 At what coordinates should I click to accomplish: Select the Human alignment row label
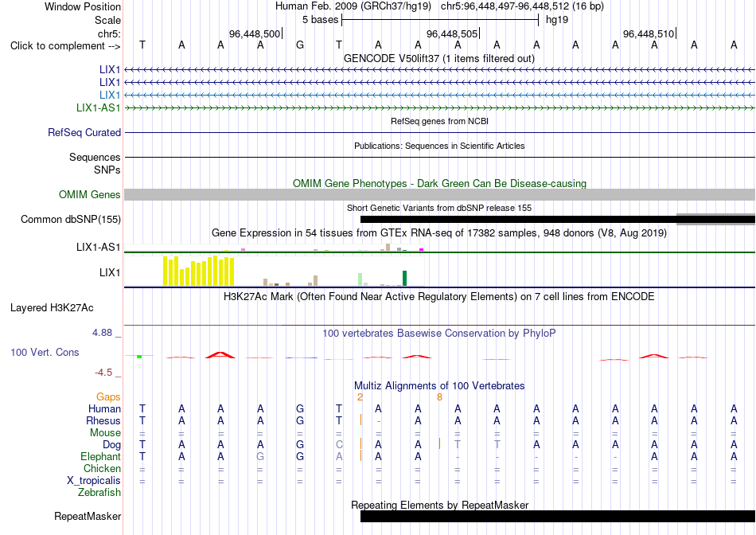(104, 408)
